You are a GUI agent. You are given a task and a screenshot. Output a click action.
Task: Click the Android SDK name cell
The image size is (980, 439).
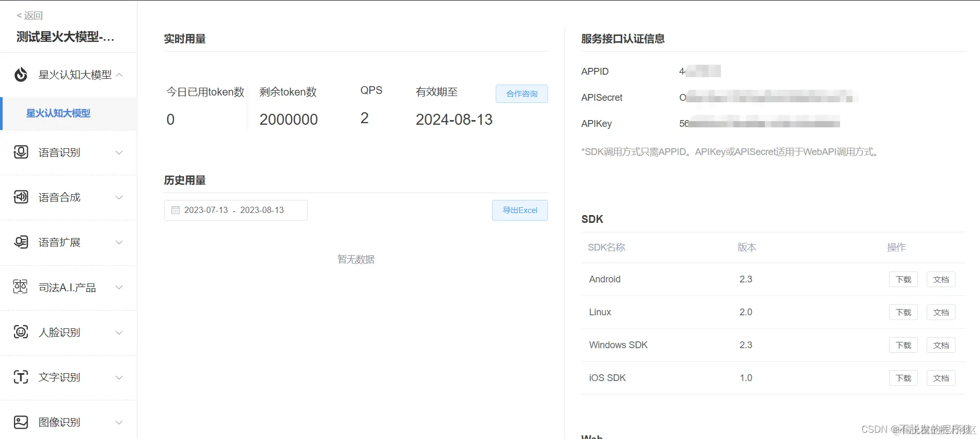pos(605,279)
